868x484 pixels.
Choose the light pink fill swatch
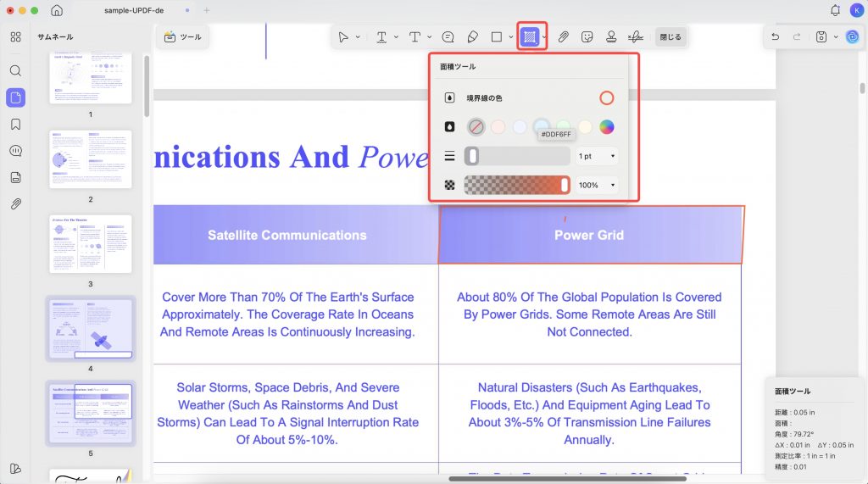tap(498, 127)
